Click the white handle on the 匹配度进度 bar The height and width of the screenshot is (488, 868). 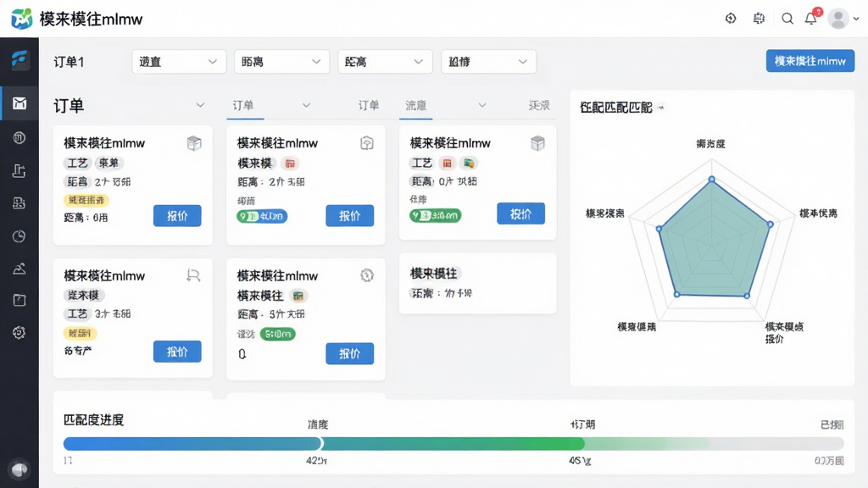pos(320,443)
